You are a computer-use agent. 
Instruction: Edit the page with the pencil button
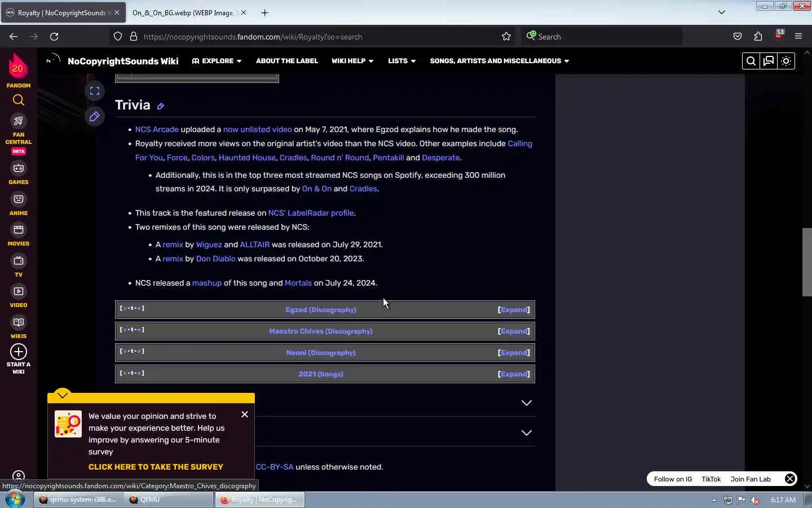coord(95,116)
